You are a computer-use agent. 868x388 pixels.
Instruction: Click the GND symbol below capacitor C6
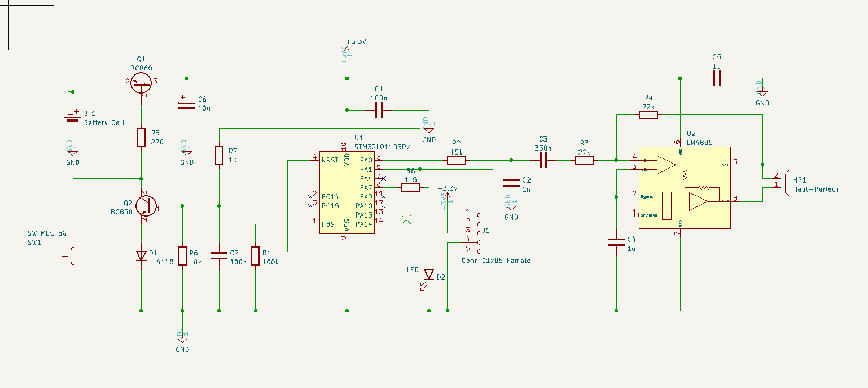coord(187,153)
